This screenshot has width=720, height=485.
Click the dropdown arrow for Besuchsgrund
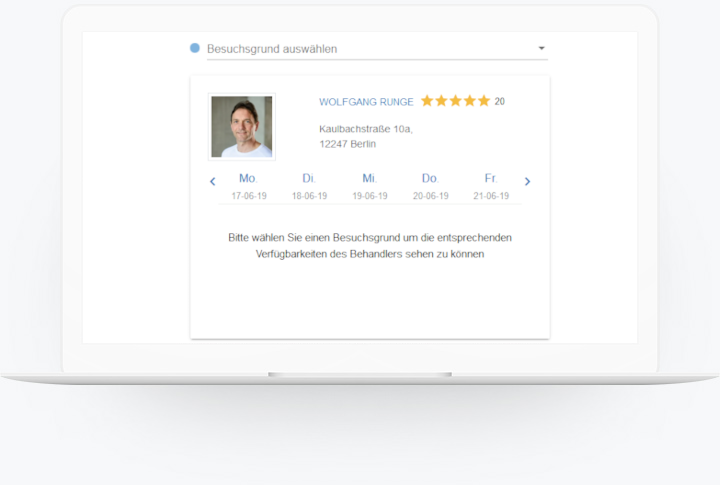(541, 48)
